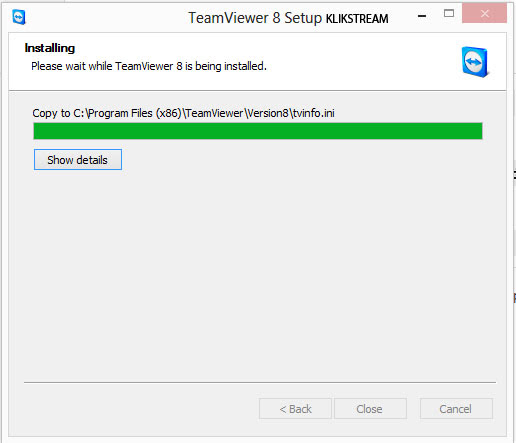
Task: Click the green installation progress bar
Action: (258, 131)
